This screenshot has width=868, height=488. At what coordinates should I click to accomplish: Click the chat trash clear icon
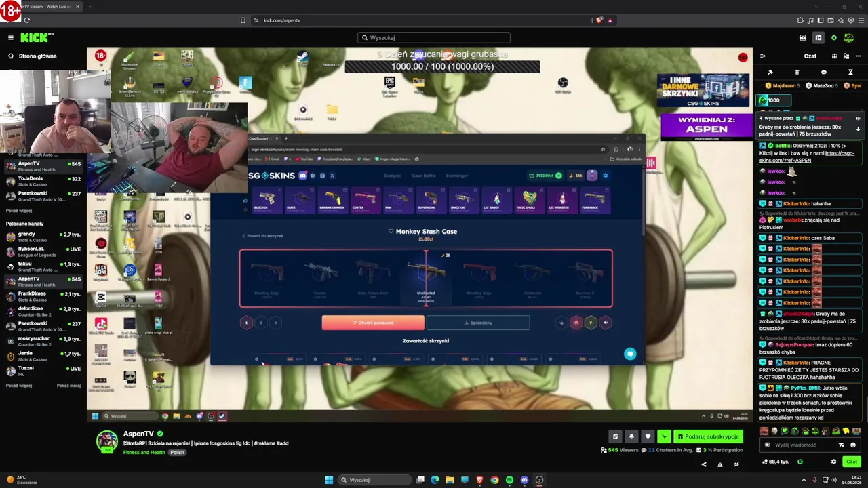[x=797, y=72]
